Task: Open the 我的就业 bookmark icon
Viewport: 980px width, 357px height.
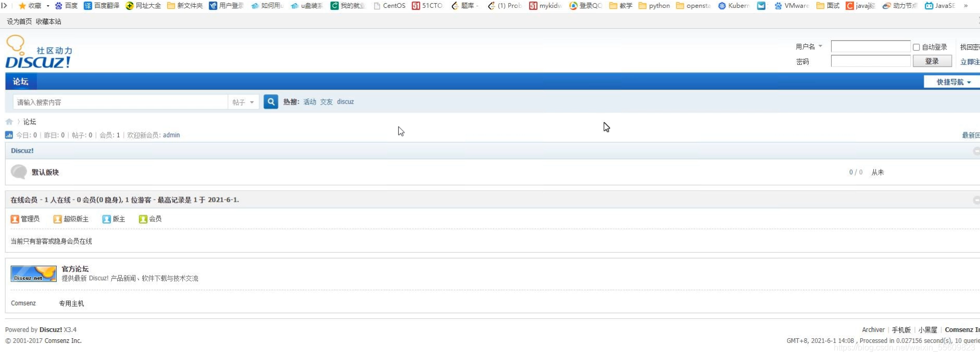Action: [334, 6]
